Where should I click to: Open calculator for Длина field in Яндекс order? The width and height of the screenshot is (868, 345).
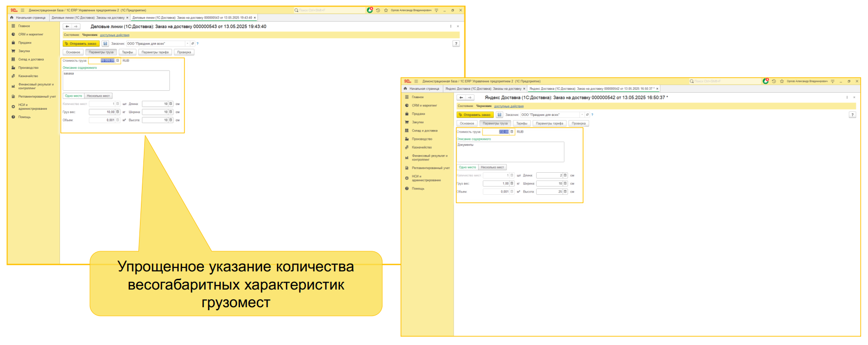[565, 175]
